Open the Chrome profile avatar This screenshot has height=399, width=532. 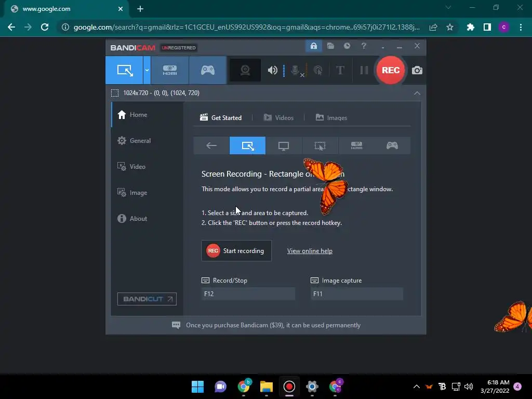[x=504, y=27]
